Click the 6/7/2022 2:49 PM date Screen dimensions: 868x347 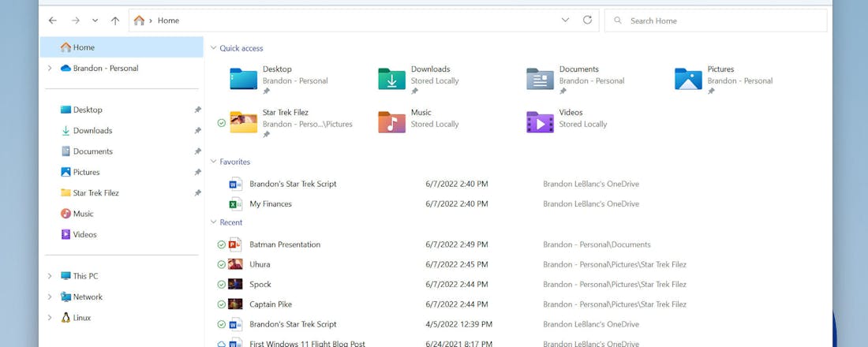457,244
